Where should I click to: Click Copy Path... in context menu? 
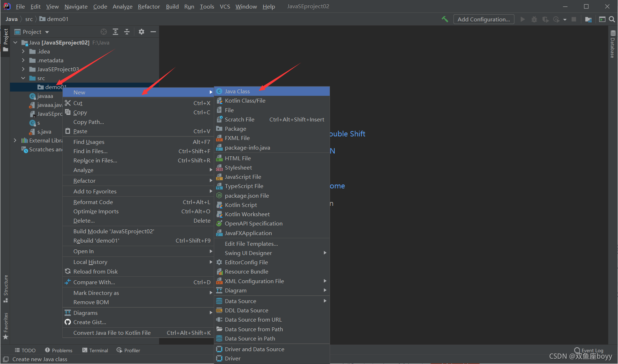(138, 122)
